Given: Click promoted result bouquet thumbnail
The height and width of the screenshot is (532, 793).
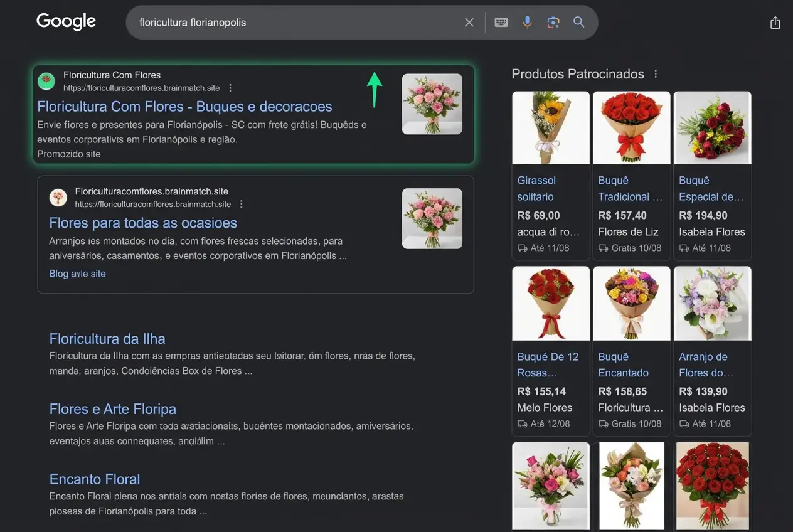Looking at the screenshot, I should 432,104.
